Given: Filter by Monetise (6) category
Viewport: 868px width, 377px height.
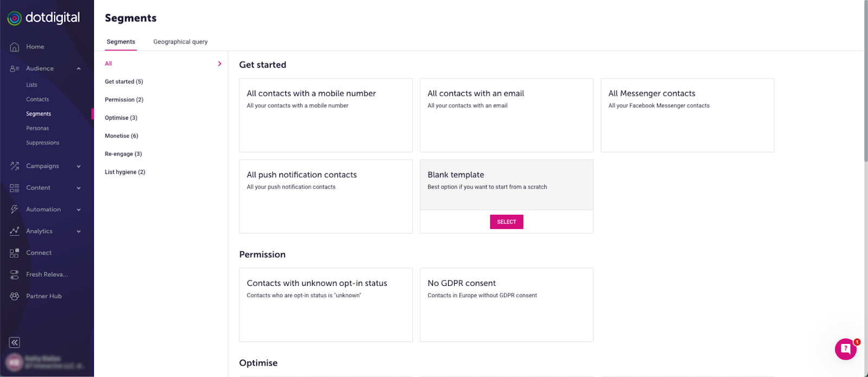Looking at the screenshot, I should pyautogui.click(x=122, y=136).
